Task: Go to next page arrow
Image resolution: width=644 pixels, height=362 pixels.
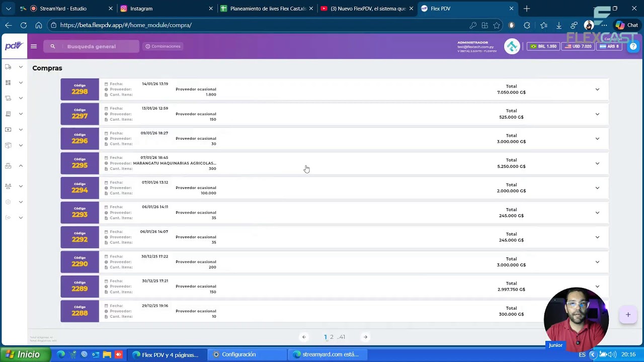Action: [365, 337]
